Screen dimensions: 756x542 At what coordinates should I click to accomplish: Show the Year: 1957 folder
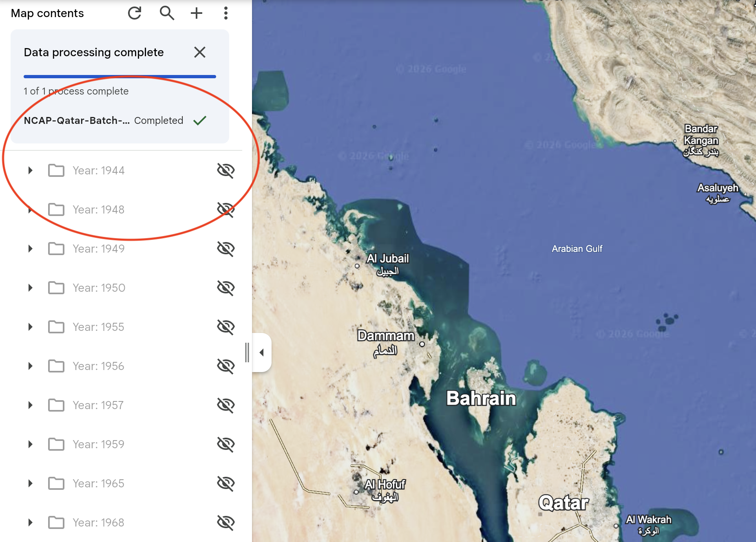[225, 405]
